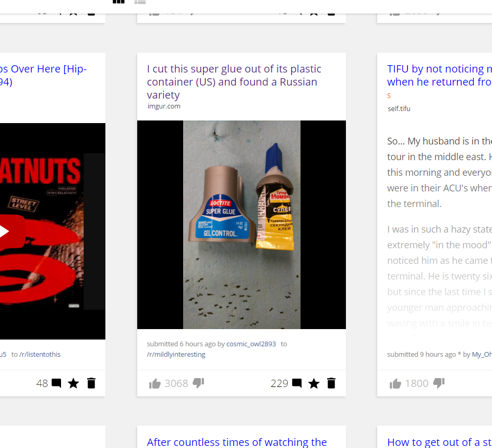
Task: Go to /r/listentothis subreddit
Action: [x=40, y=354]
